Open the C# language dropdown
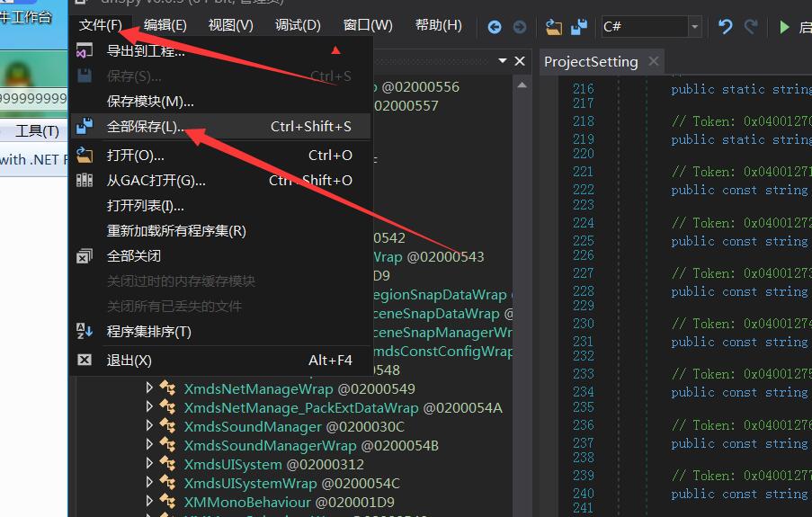812x517 pixels. click(694, 27)
